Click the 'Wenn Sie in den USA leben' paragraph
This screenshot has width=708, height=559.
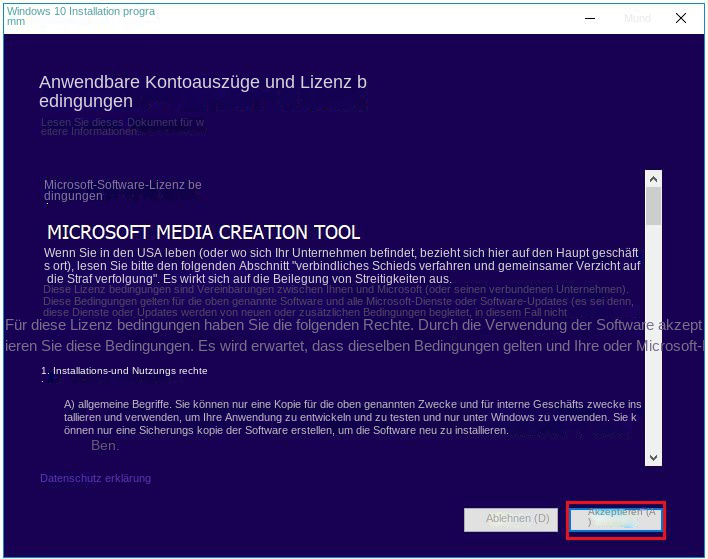point(342,266)
